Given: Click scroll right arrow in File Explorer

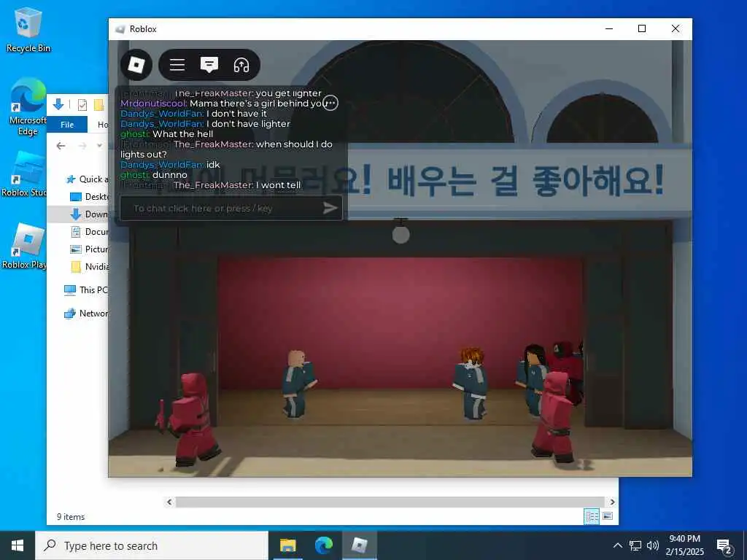Looking at the screenshot, I should pyautogui.click(x=613, y=502).
